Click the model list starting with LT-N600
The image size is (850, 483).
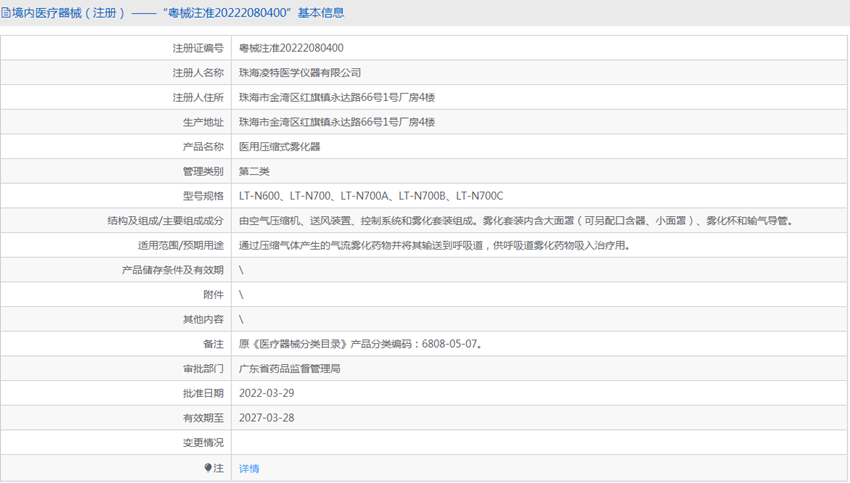(371, 196)
